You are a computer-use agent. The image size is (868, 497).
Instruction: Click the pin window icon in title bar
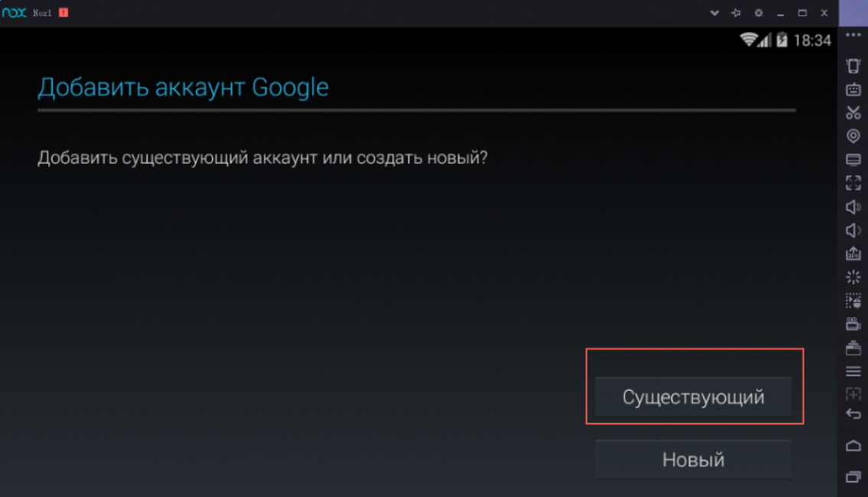pos(736,13)
